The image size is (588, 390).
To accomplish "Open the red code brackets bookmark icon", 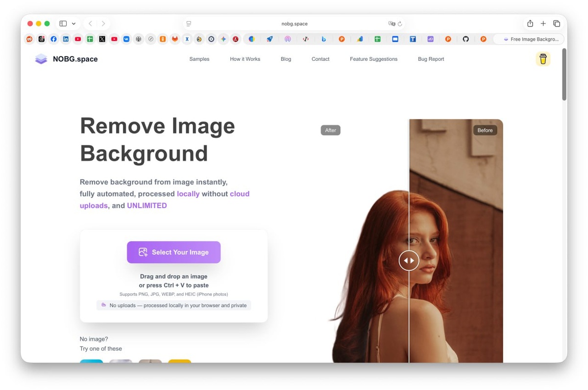I will pyautogui.click(x=306, y=39).
